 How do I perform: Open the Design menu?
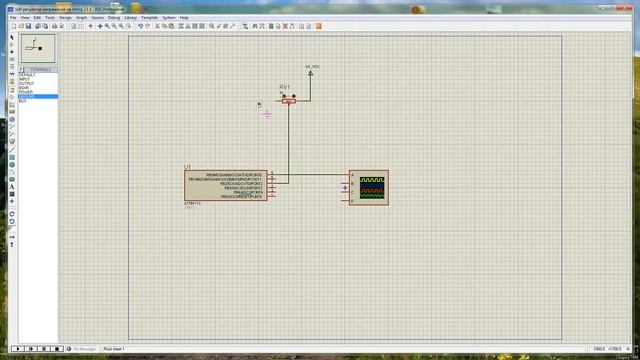65,18
